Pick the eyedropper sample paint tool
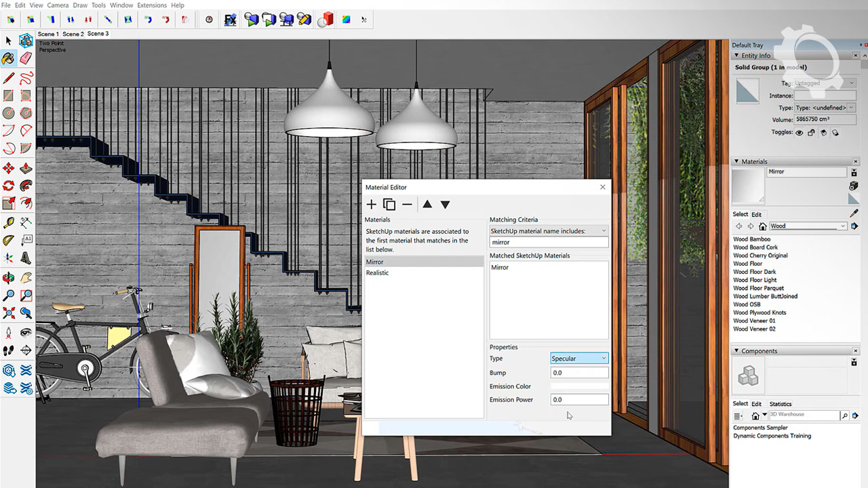Viewport: 868px width, 488px height. (x=854, y=213)
